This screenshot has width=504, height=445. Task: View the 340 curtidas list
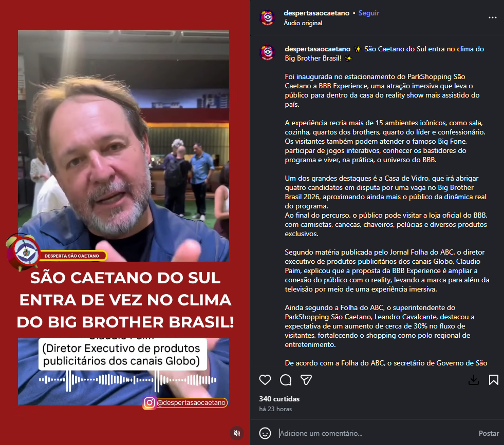tap(279, 399)
